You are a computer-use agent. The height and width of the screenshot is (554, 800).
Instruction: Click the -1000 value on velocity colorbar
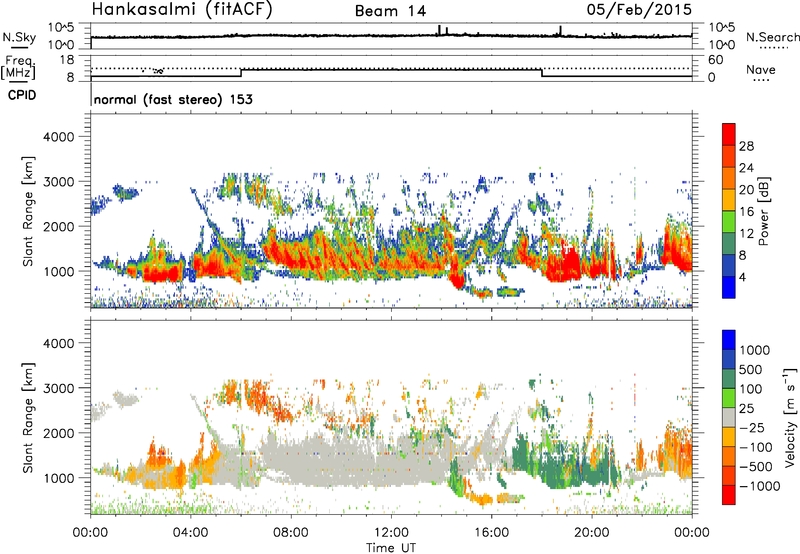[759, 486]
